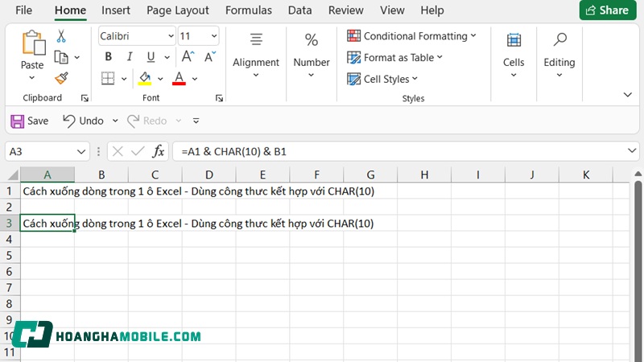Switch to the Data tab
Image resolution: width=644 pixels, height=362 pixels.
pos(299,10)
